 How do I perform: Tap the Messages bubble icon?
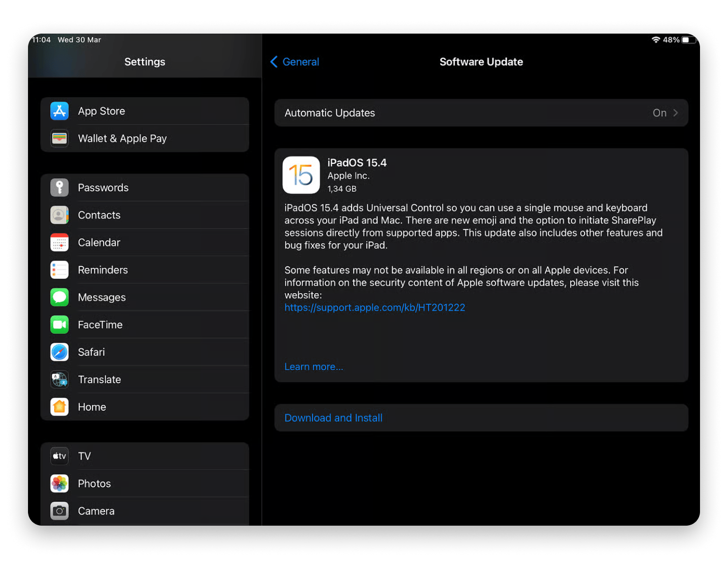[59, 297]
